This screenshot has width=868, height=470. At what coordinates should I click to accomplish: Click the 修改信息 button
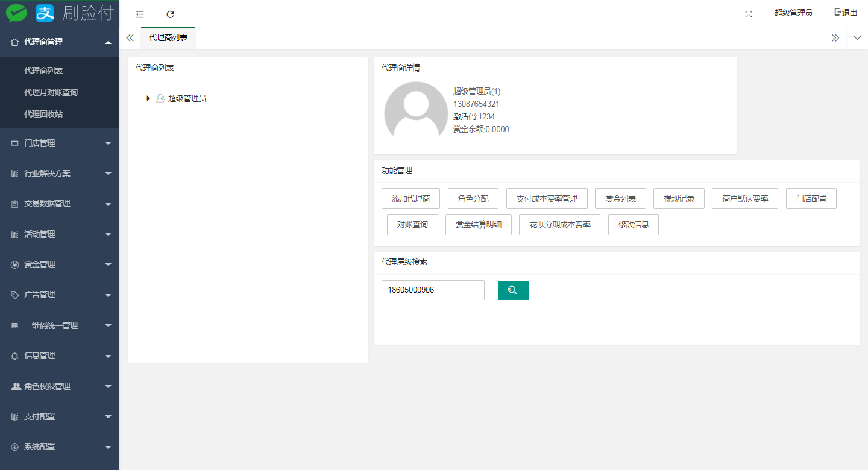click(634, 224)
